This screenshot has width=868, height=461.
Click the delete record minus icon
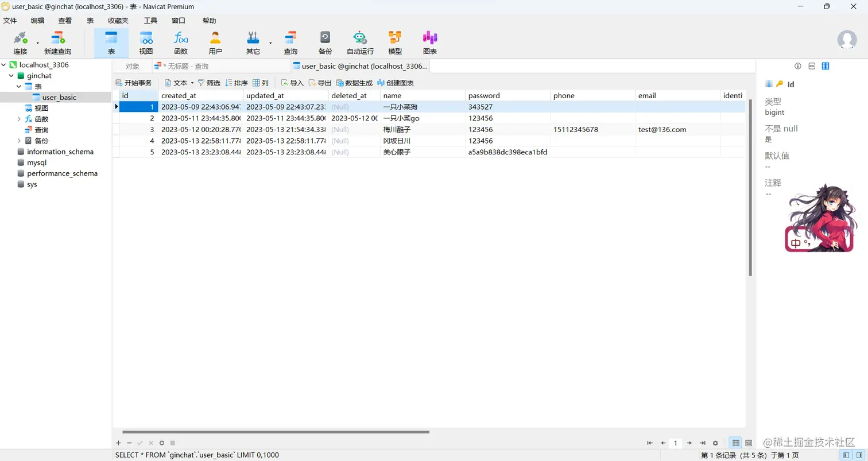click(x=129, y=443)
